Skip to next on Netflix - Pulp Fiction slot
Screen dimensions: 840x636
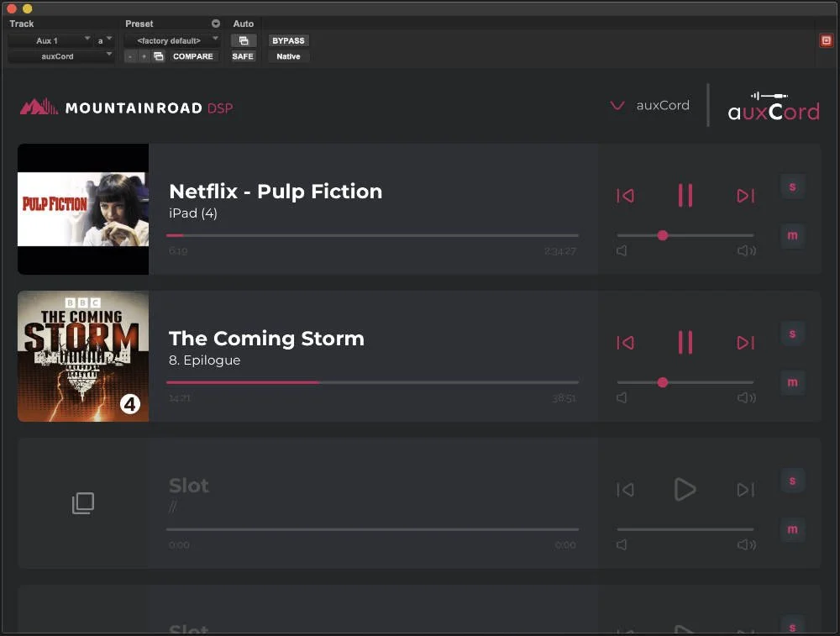click(x=746, y=196)
